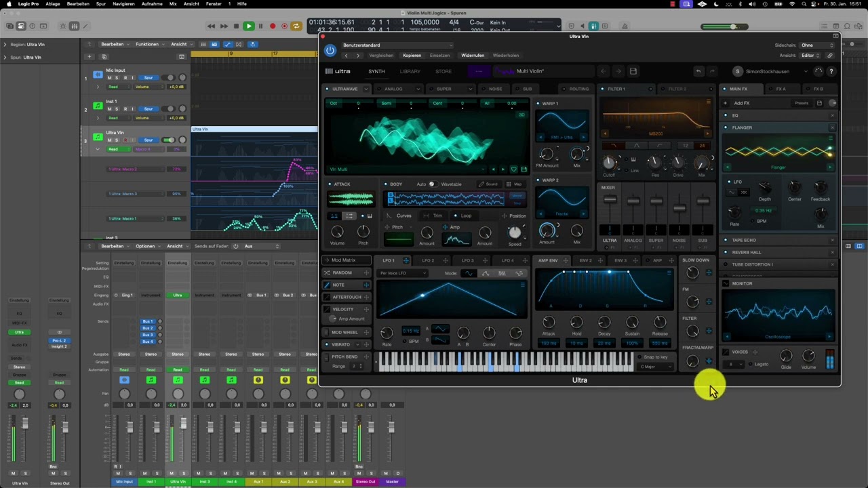This screenshot has width=868, height=488.
Task: Start playback with the green play button
Action: tap(249, 26)
